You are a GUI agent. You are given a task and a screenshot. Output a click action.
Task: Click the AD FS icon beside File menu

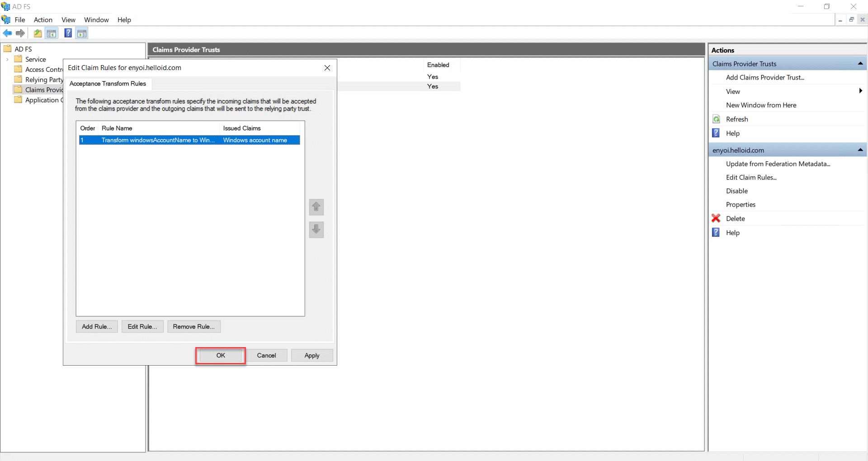[x=6, y=19]
